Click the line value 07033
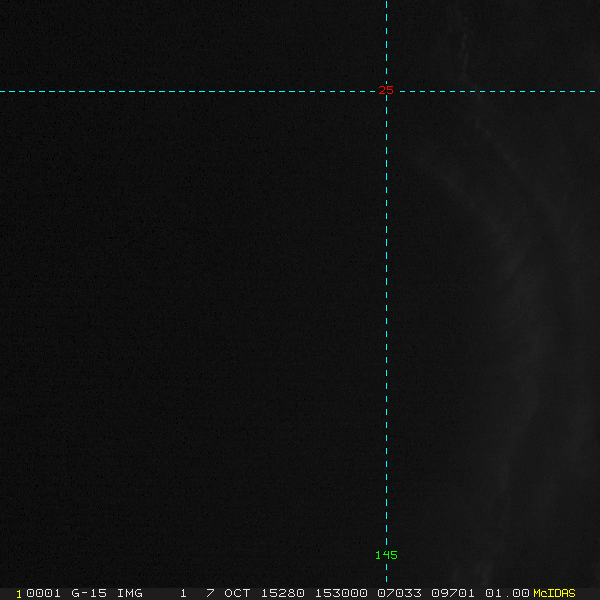 [399, 593]
